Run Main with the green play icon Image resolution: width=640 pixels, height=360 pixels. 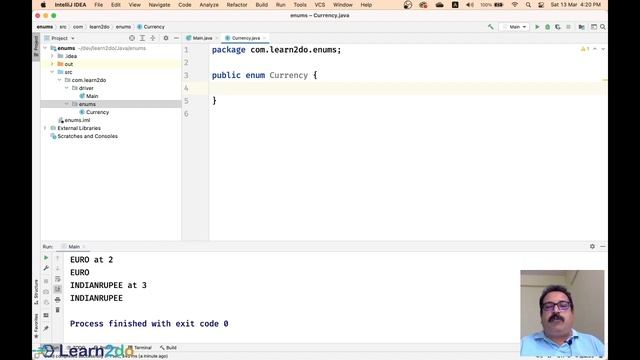click(x=537, y=27)
